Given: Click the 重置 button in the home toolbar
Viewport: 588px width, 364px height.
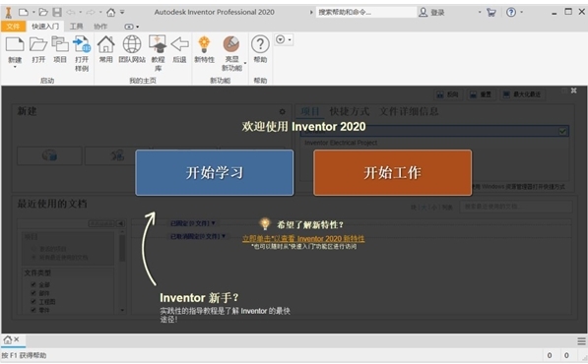Looking at the screenshot, I should [481, 94].
